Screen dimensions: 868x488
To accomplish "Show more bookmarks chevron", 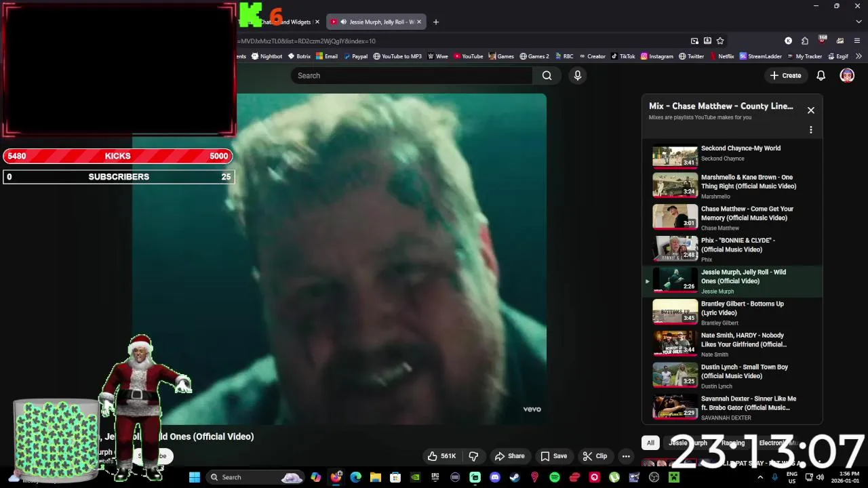I will 859,56.
